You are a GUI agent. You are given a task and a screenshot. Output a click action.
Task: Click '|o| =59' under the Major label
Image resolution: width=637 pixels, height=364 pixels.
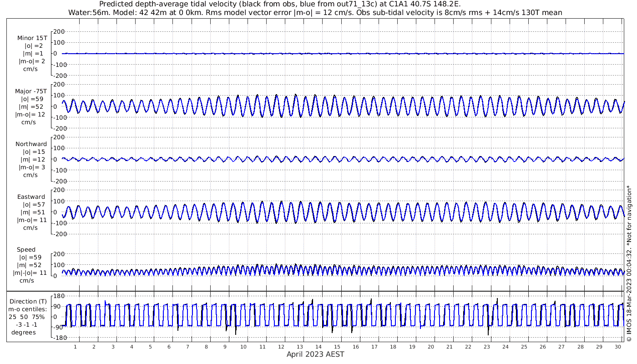click(x=32, y=99)
